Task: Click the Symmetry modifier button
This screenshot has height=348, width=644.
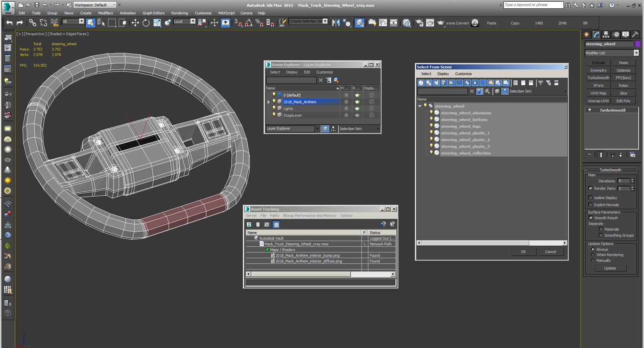Action: tap(598, 70)
